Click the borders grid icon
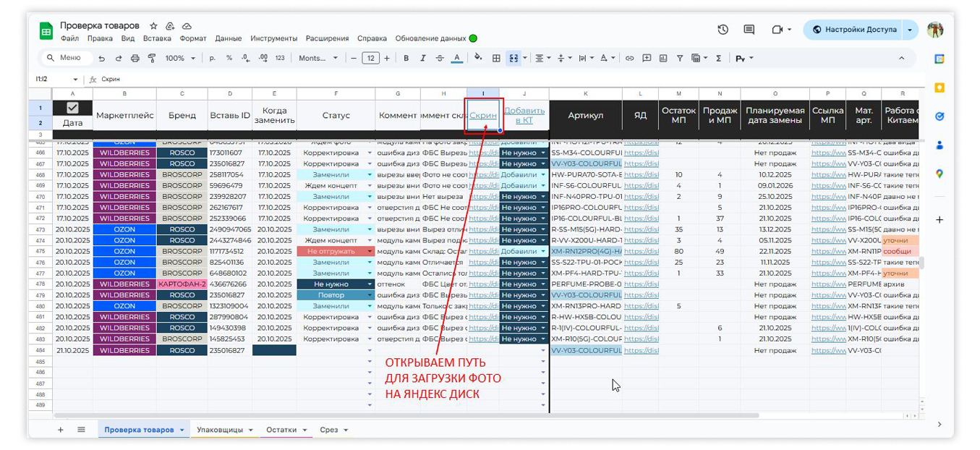980x450 pixels. pyautogui.click(x=496, y=59)
